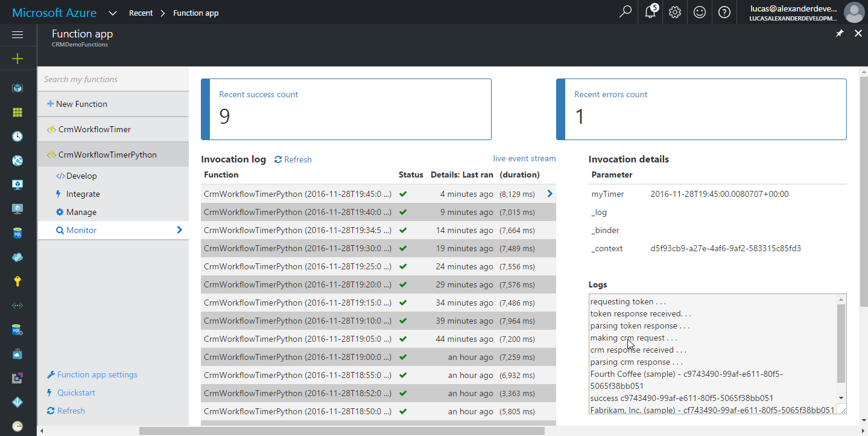Open the clock Recent icon in sidebar
This screenshot has width=868, height=436.
(x=17, y=136)
